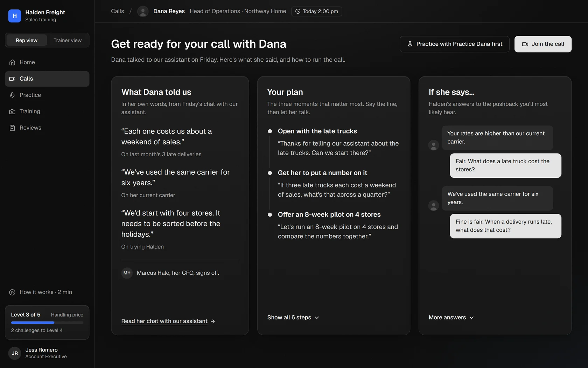
Task: Select step 'Get her to put a number on it'
Action: (322, 173)
